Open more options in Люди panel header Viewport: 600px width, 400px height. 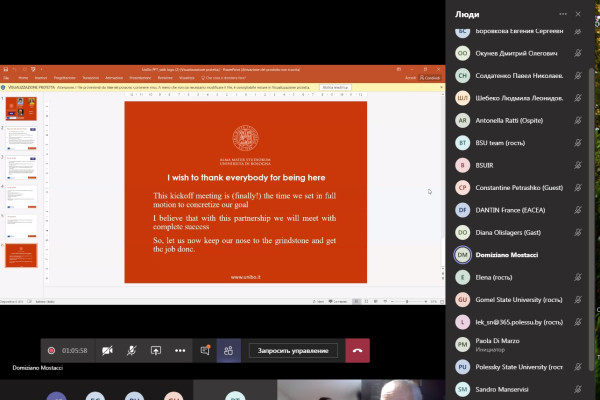562,14
